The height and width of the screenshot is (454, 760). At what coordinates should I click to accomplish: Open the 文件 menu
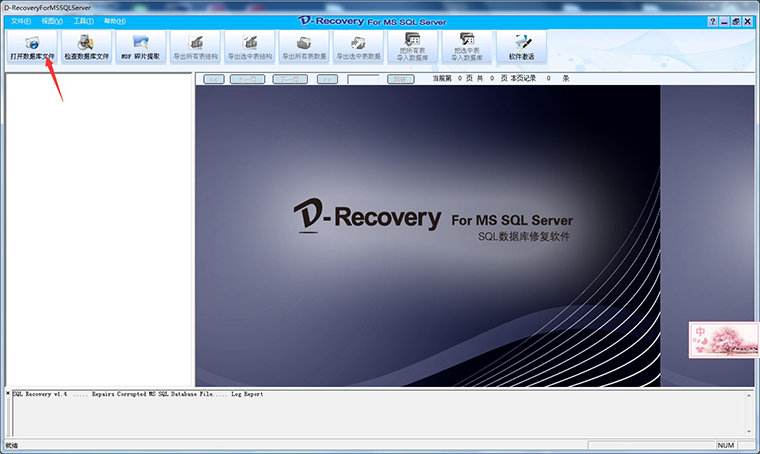pyautogui.click(x=21, y=21)
